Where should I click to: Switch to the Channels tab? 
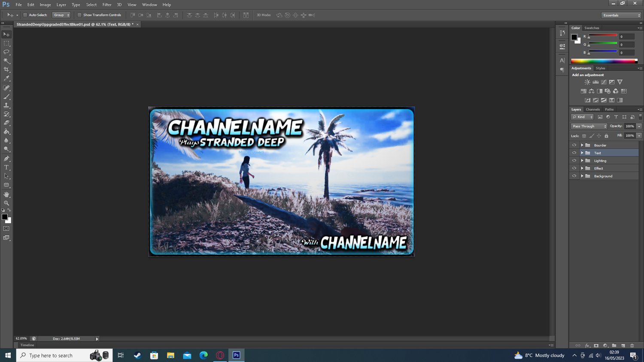(x=593, y=110)
